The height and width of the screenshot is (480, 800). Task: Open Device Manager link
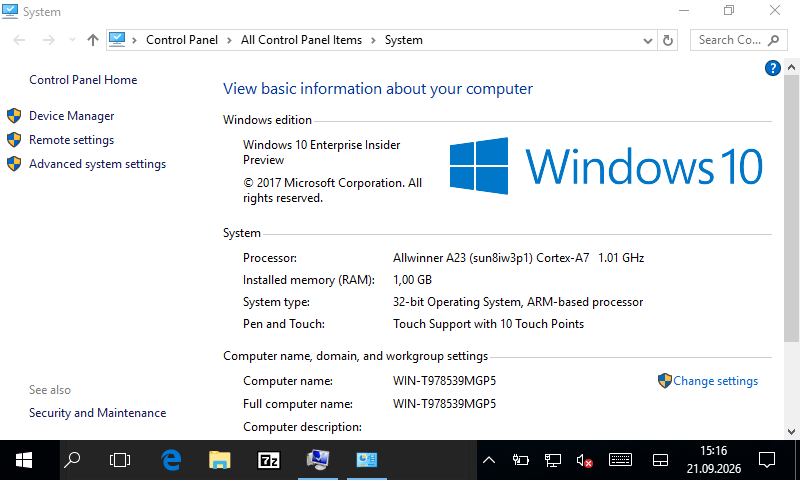pos(71,116)
